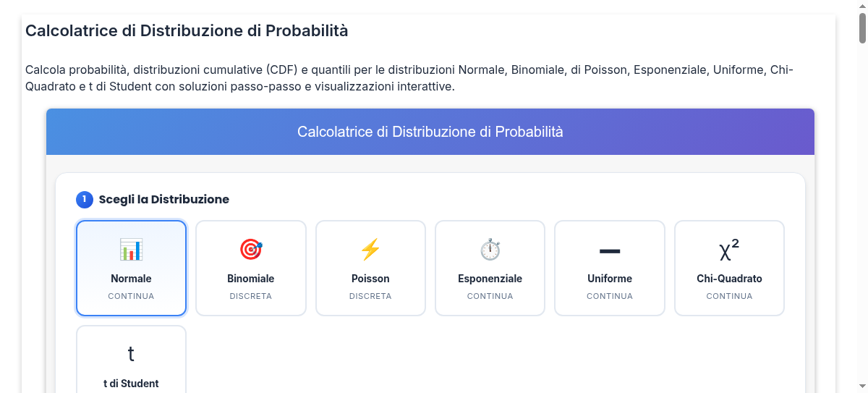The image size is (868, 393).
Task: Pick the t di Student label
Action: (131, 384)
